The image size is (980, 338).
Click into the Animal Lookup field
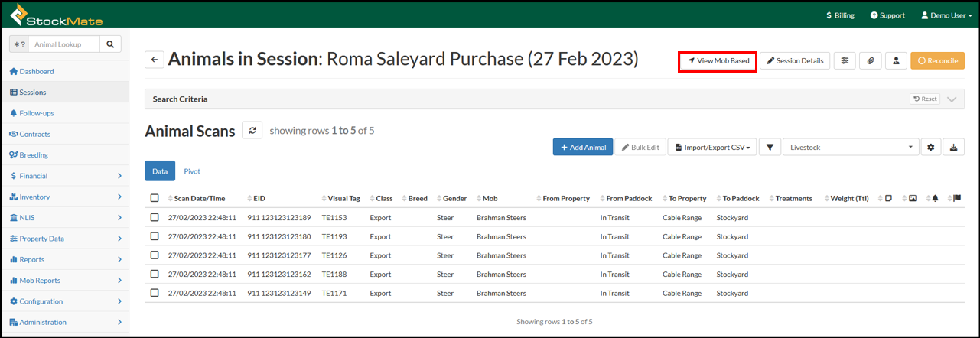(x=64, y=45)
